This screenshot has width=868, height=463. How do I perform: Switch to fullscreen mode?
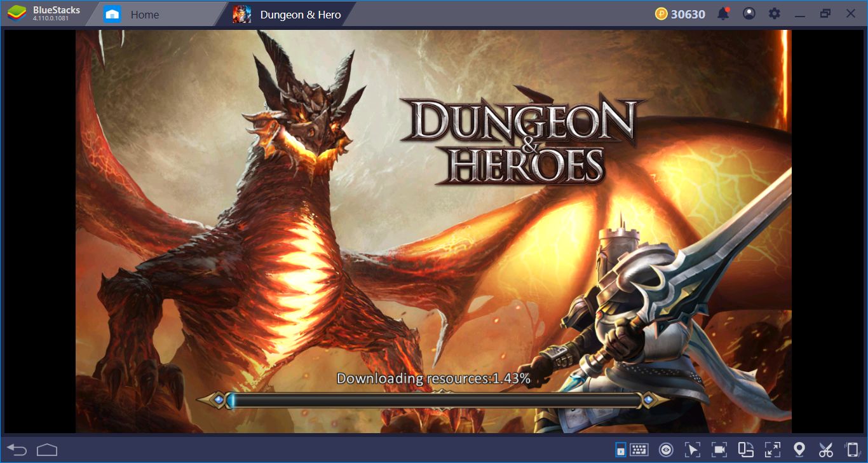point(772,450)
